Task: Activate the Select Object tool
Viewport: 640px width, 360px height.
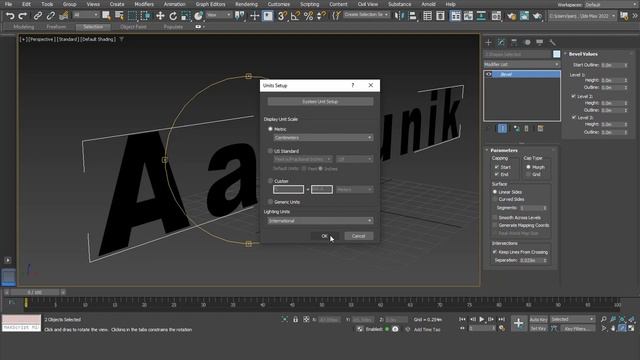Action: coord(106,16)
